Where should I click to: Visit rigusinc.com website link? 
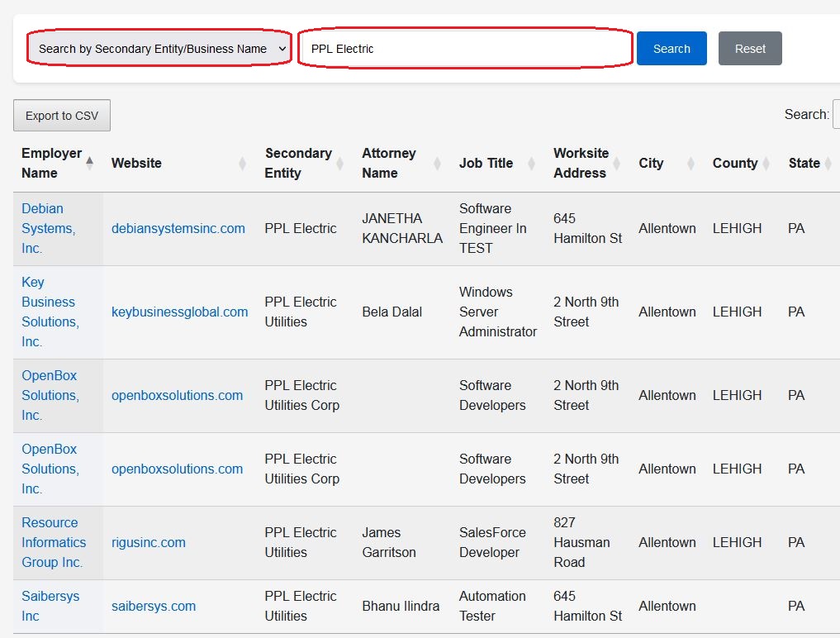[149, 543]
